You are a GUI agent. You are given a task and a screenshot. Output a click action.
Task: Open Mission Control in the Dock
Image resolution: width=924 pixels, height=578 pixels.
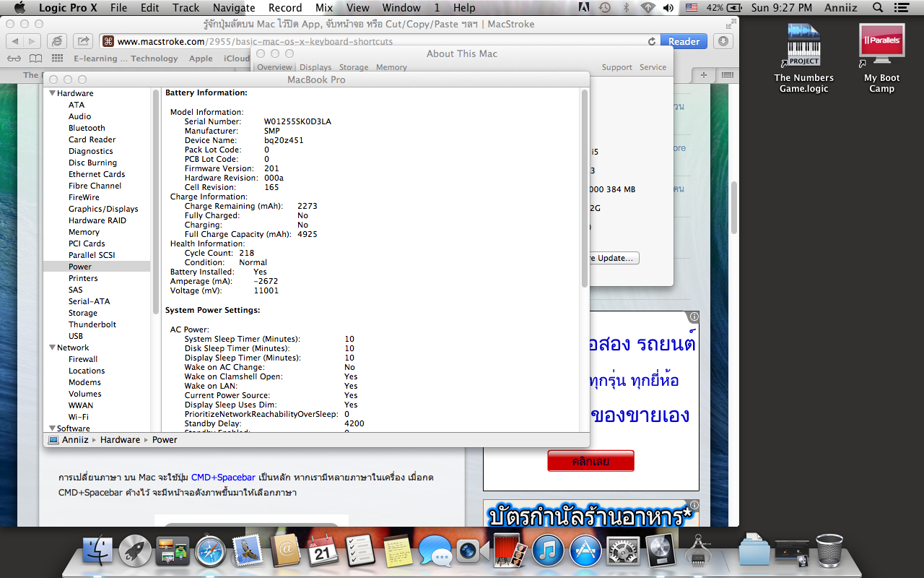173,552
